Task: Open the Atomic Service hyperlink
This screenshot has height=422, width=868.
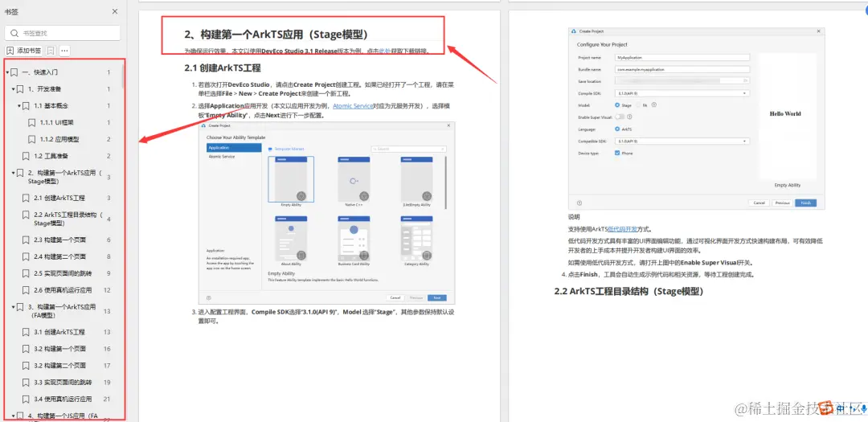Action: [353, 106]
